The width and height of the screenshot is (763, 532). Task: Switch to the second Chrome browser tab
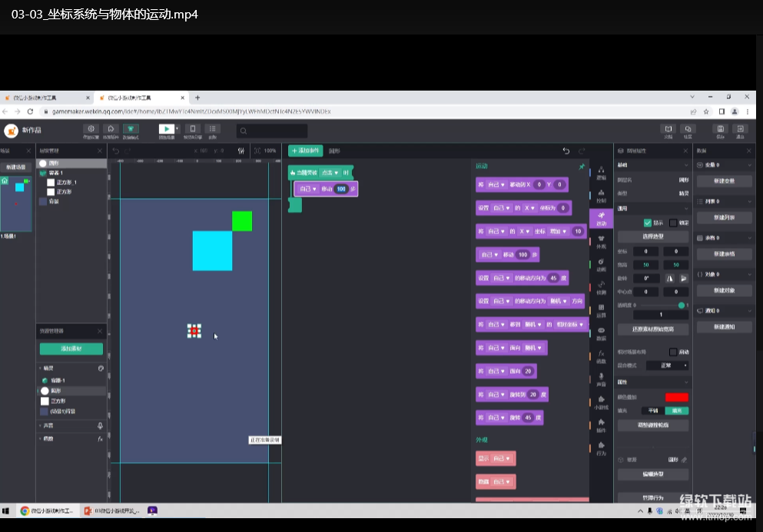click(x=138, y=98)
